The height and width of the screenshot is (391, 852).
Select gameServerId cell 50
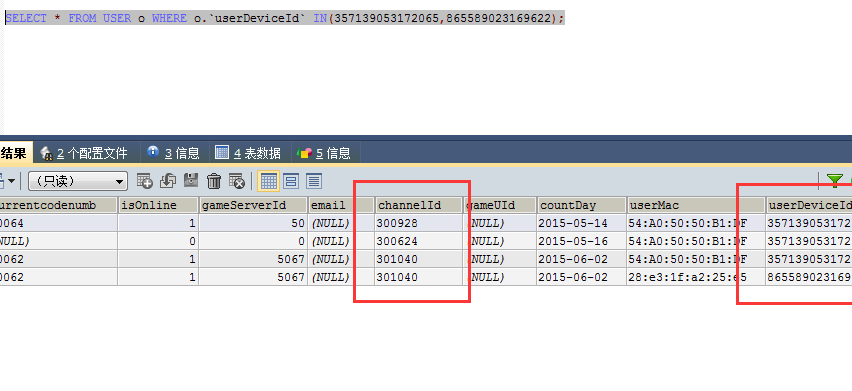click(253, 223)
